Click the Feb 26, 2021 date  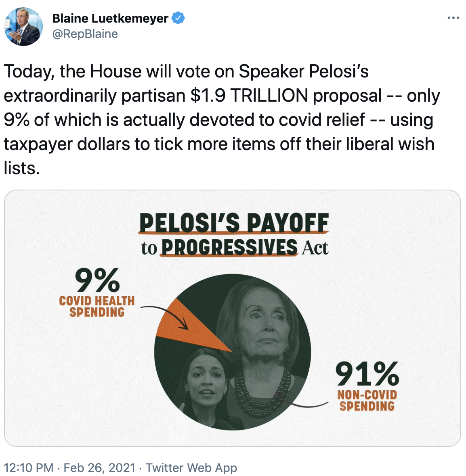(x=99, y=468)
